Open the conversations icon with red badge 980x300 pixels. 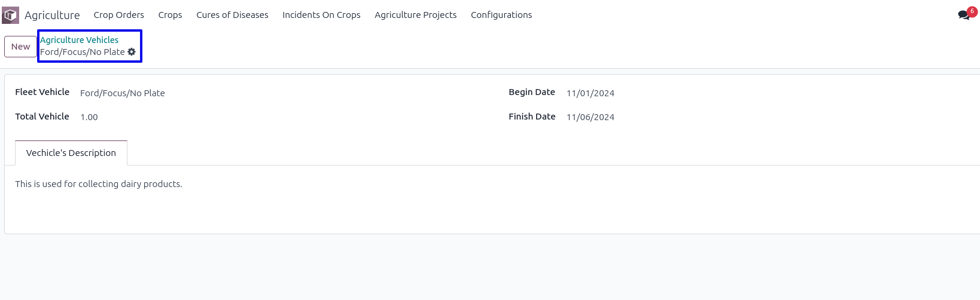point(964,15)
